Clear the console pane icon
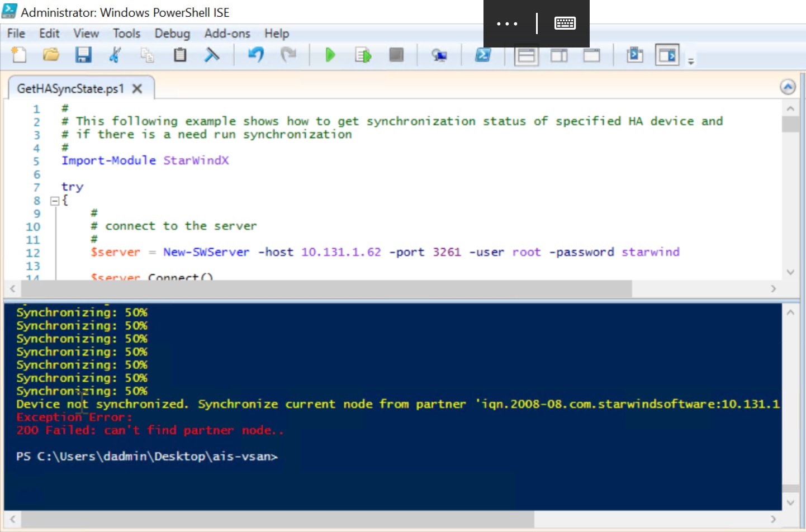Screen dimensions: 806x532 pyautogui.click(x=212, y=55)
